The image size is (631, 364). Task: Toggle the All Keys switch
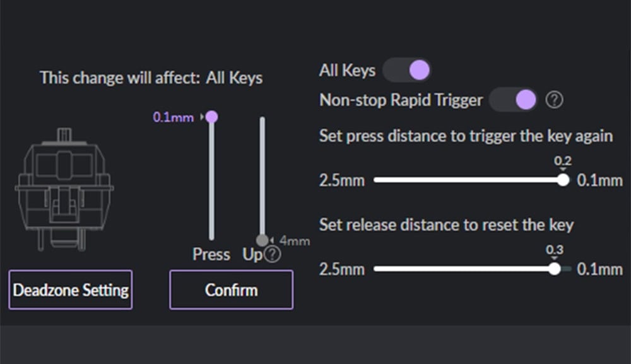tap(406, 70)
